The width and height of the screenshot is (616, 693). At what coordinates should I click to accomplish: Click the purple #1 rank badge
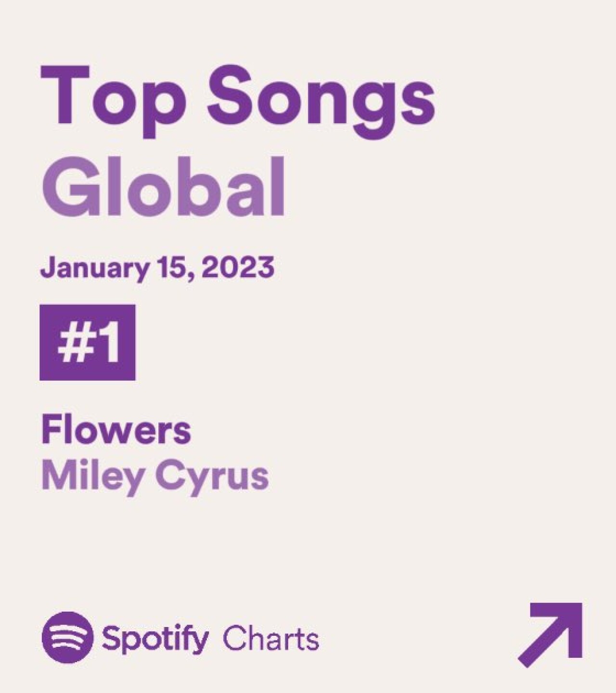pos(88,342)
